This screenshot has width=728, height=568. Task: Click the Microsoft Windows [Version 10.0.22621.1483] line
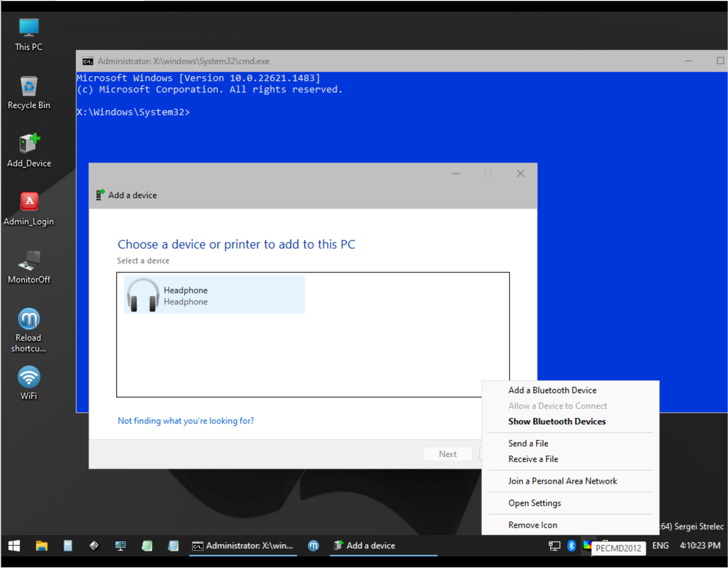(198, 78)
